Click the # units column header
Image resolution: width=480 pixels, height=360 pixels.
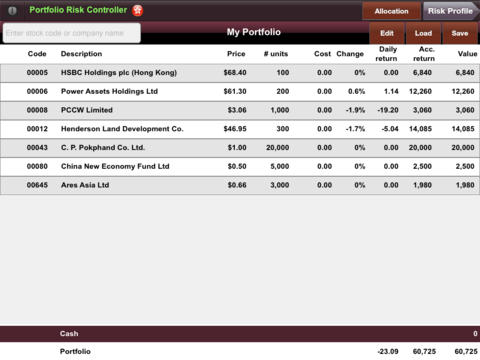click(x=276, y=54)
